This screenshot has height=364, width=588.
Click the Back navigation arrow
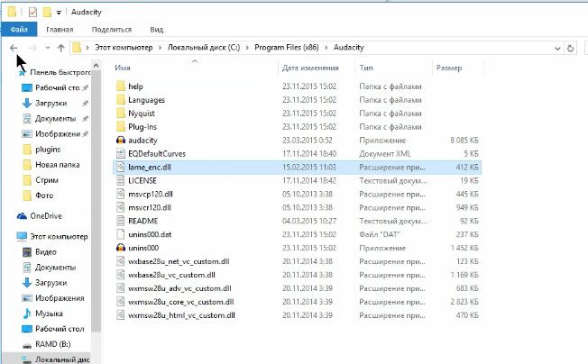(x=14, y=48)
